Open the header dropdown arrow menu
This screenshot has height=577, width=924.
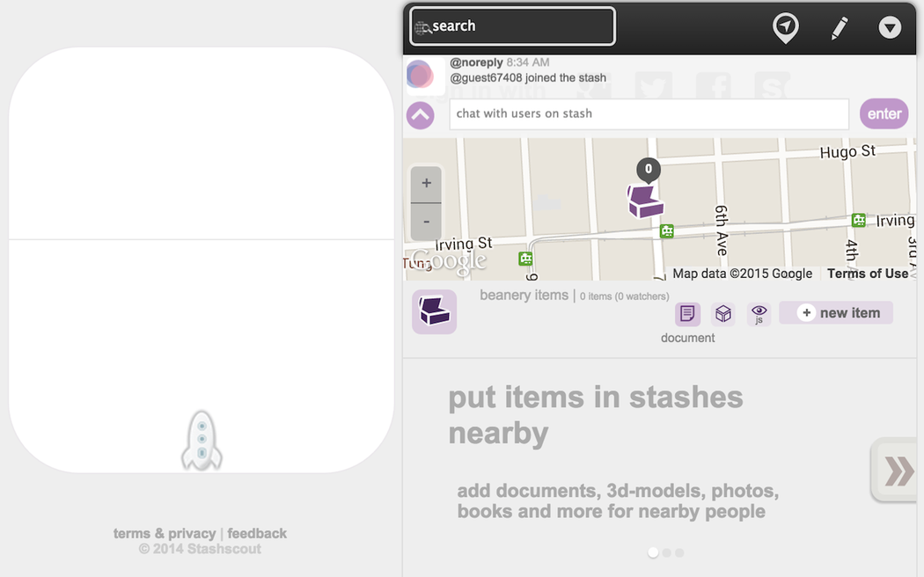pos(890,28)
